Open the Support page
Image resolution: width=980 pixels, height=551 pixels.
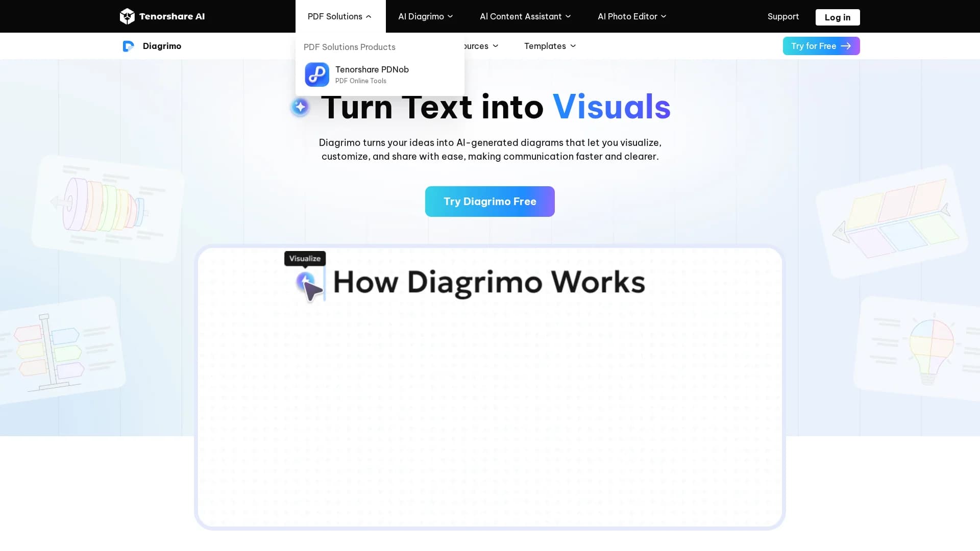[783, 16]
